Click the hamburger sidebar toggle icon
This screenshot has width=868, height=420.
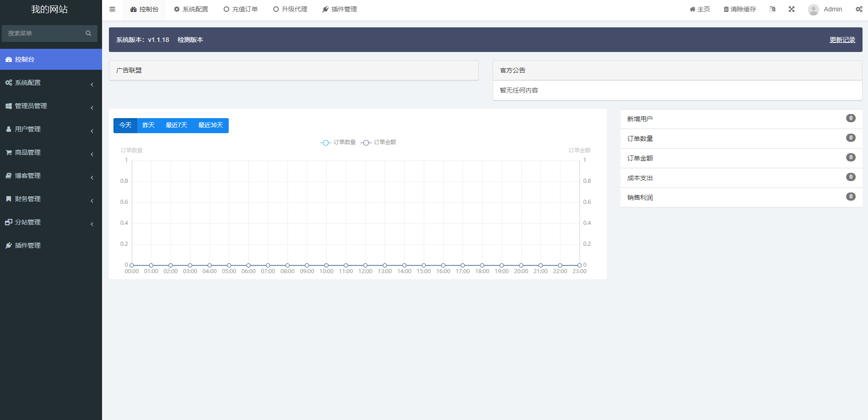(112, 9)
